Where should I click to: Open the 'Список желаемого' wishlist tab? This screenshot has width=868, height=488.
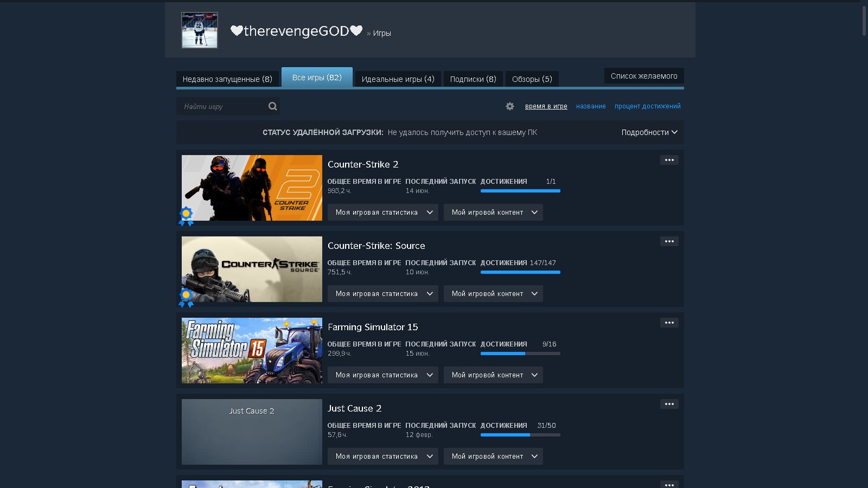pos(644,76)
